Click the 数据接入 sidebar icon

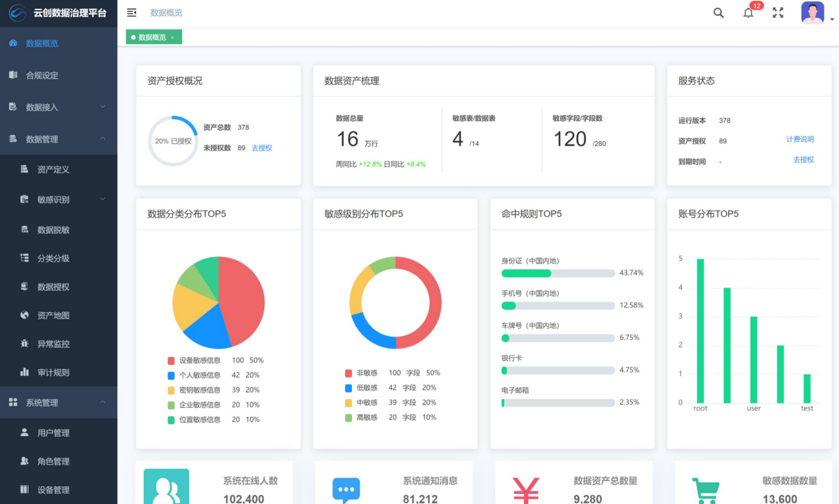tap(13, 107)
